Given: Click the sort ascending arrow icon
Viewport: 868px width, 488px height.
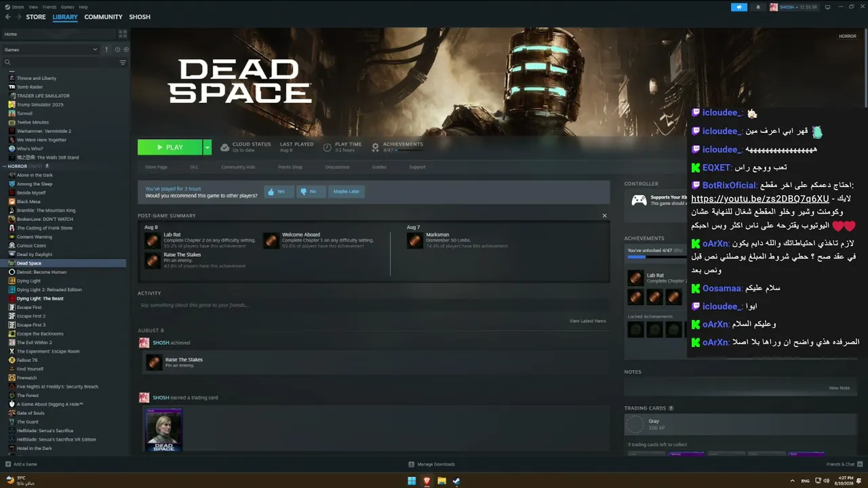Looking at the screenshot, I should pos(106,49).
